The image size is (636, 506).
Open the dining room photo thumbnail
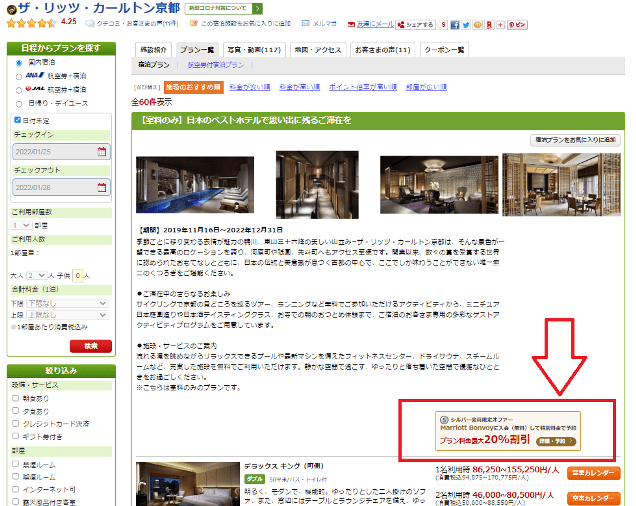tap(561, 185)
